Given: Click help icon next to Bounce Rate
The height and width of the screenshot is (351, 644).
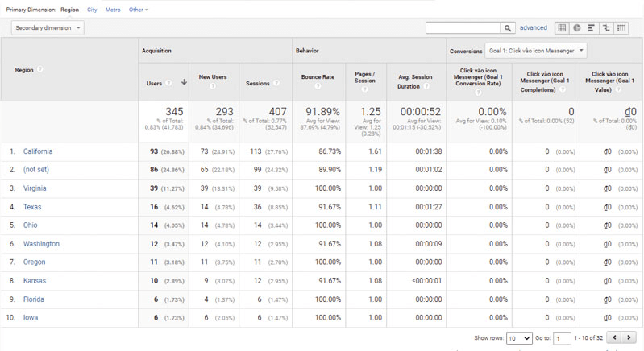Looking at the screenshot, I should [317, 86].
